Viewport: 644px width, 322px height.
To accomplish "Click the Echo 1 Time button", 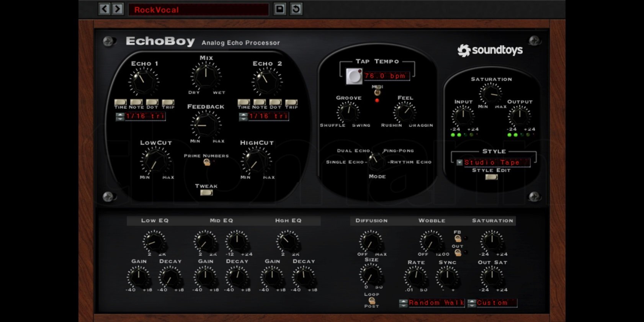I will click(120, 102).
